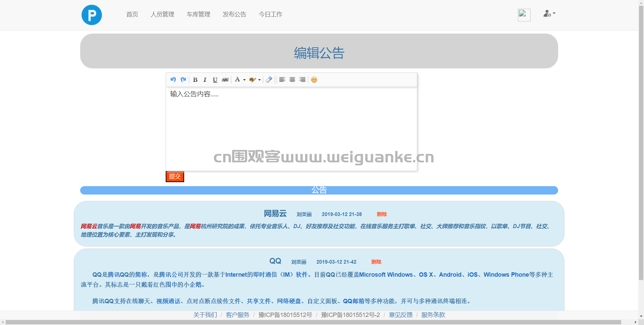
Task: Open 今日工作 menu item
Action: click(x=271, y=14)
